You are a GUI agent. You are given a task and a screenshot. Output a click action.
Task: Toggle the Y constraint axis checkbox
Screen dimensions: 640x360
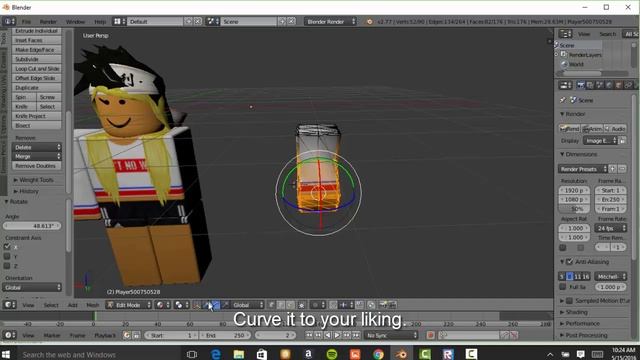point(7,256)
